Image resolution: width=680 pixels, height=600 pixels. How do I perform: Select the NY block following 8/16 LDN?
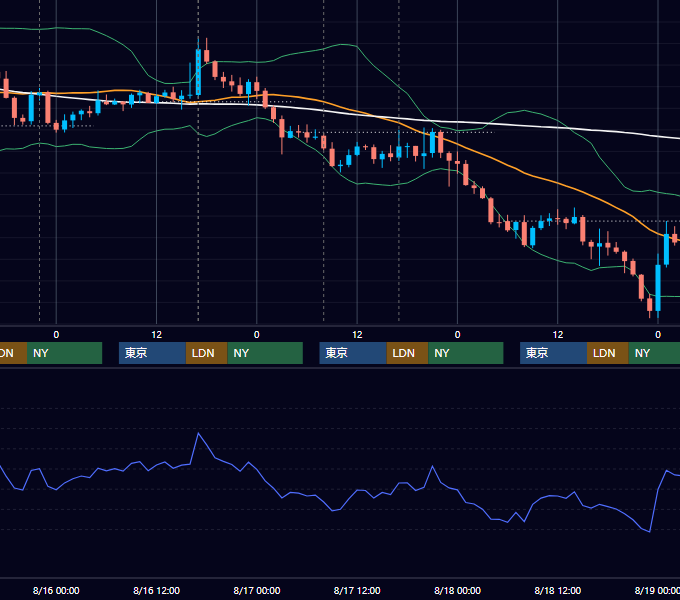tap(265, 353)
